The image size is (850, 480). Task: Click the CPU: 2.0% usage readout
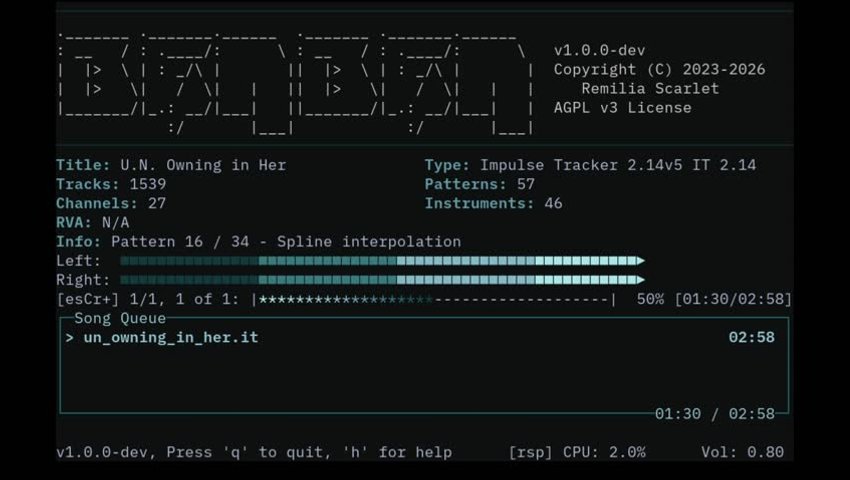(604, 452)
